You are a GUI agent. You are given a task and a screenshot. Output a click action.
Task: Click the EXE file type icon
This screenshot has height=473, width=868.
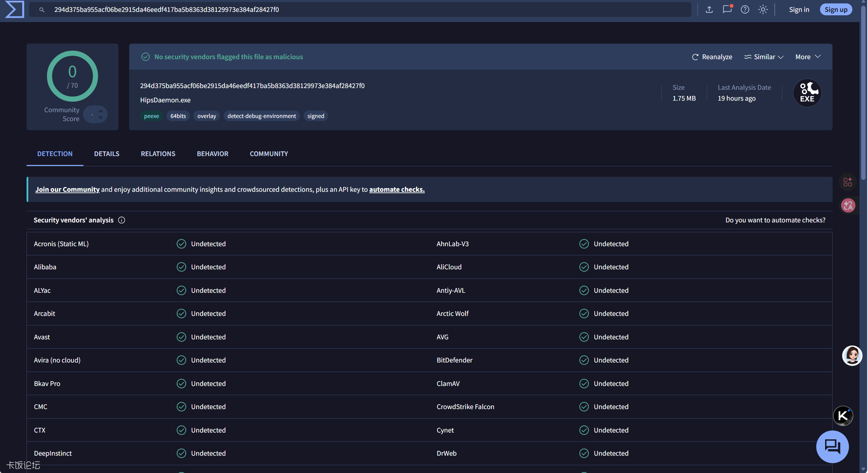(807, 93)
